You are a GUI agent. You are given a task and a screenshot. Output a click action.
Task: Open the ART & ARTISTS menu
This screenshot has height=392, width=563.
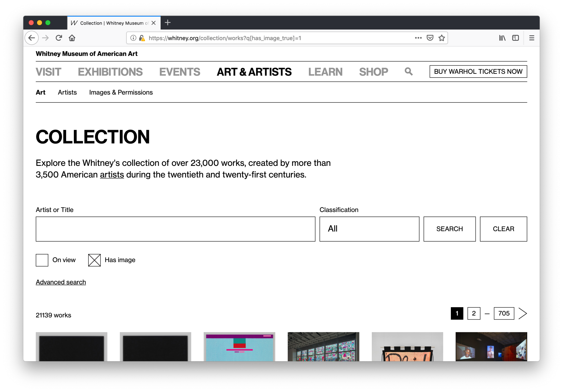[254, 72]
